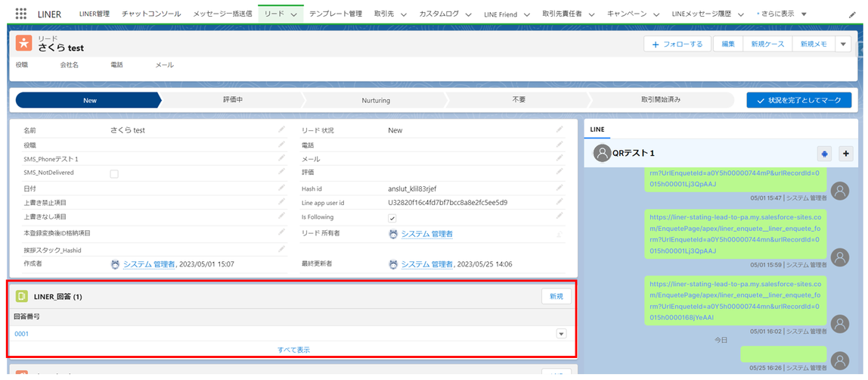Open the リード navigation tab
Image resolution: width=868 pixels, height=380 pixels.
[x=274, y=14]
